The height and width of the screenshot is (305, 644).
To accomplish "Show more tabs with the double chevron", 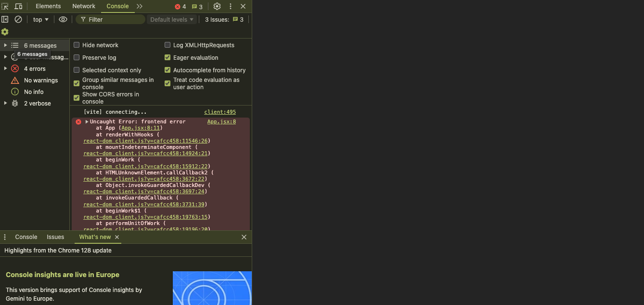I will (140, 6).
